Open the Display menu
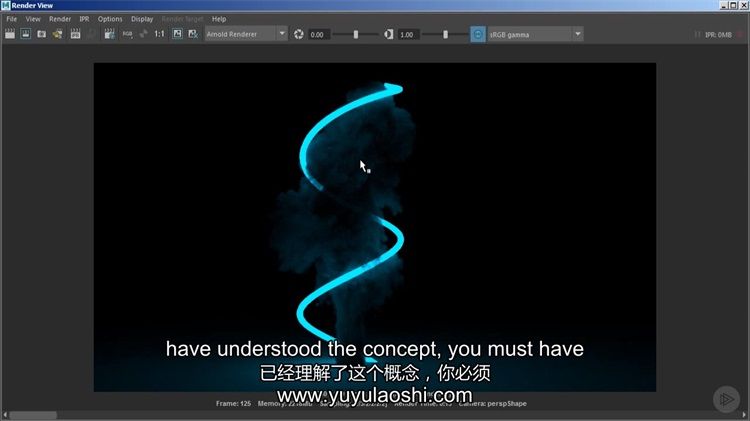Screen dimensions: 750x421 pyautogui.click(x=142, y=19)
